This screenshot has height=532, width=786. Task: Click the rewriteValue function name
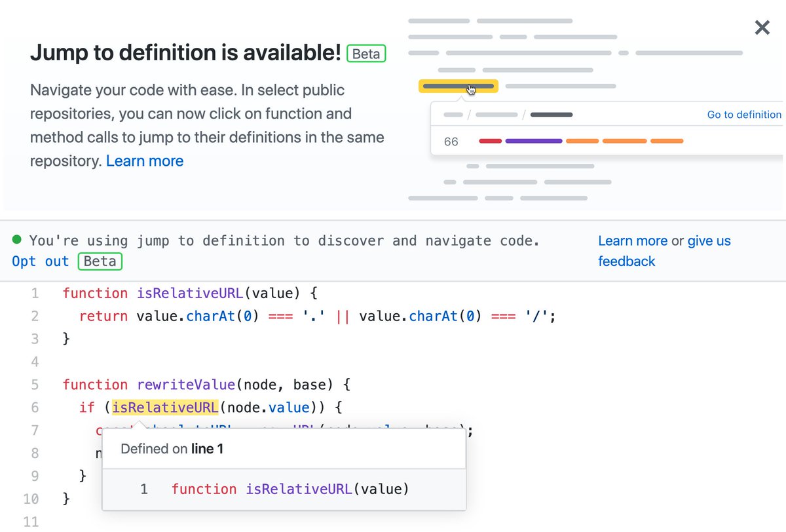pos(185,385)
